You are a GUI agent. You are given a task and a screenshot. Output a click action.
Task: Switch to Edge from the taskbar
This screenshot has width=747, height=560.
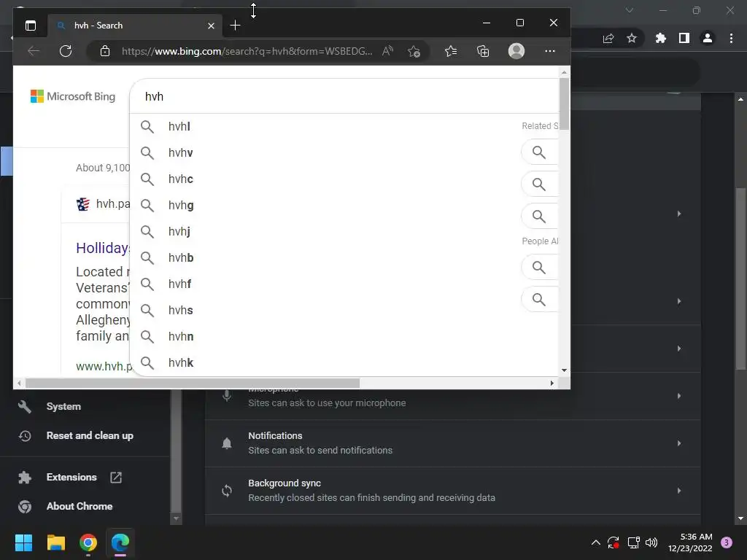pos(120,542)
